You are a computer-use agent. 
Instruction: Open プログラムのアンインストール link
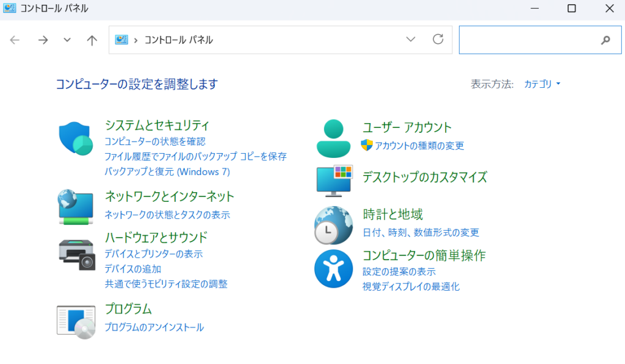[154, 327]
